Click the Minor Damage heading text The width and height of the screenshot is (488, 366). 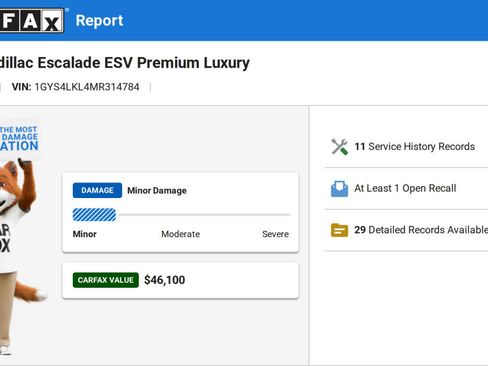click(x=157, y=191)
